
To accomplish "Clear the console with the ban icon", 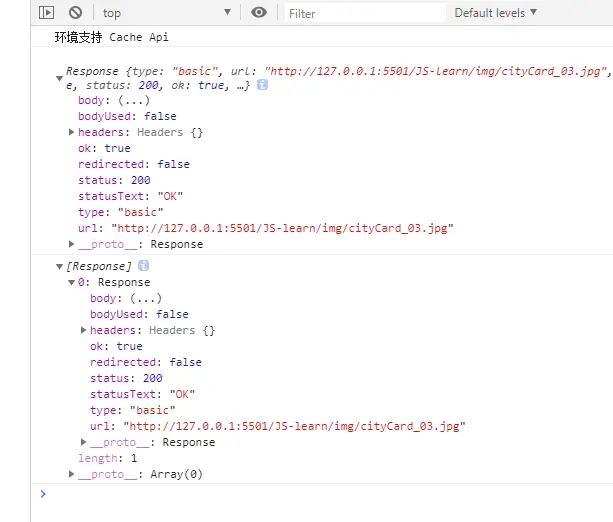I will 75,13.
